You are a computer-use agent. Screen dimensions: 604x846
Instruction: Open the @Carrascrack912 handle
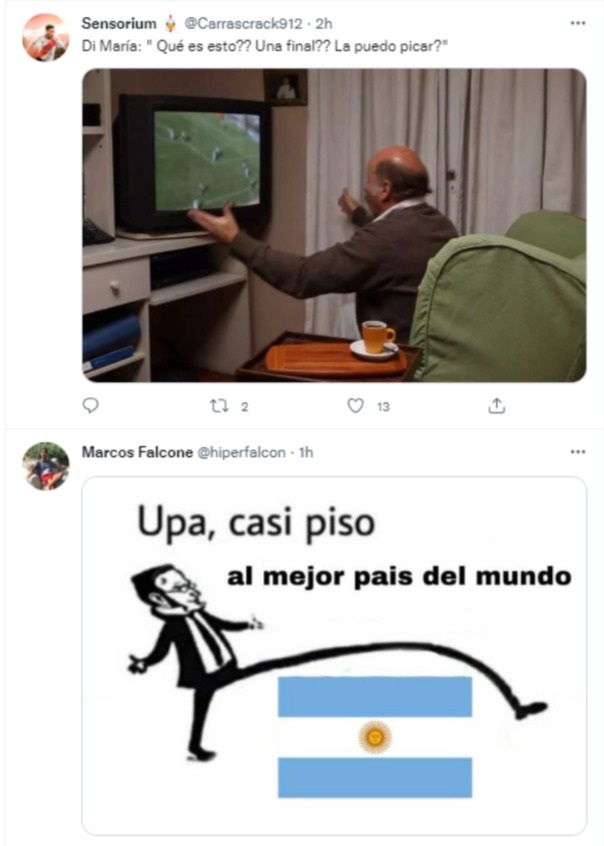(243, 24)
